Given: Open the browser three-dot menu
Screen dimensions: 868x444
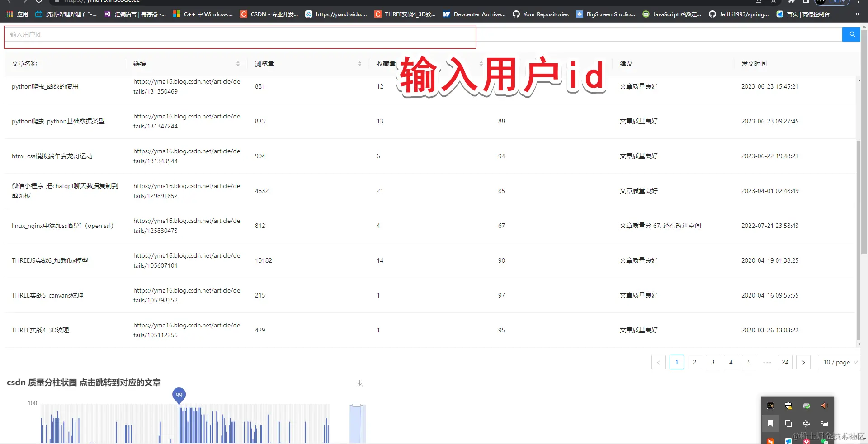Looking at the screenshot, I should coord(858,2).
